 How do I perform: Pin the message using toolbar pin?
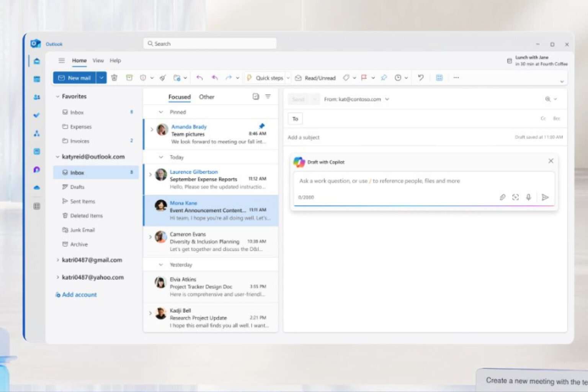click(x=384, y=78)
